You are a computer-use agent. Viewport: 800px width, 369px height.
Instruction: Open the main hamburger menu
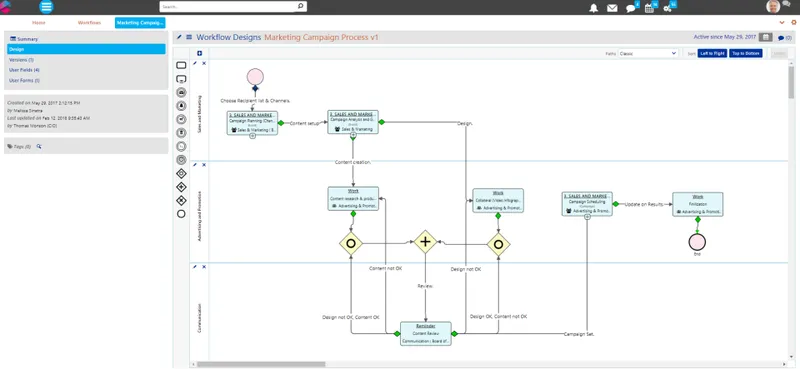pos(46,7)
